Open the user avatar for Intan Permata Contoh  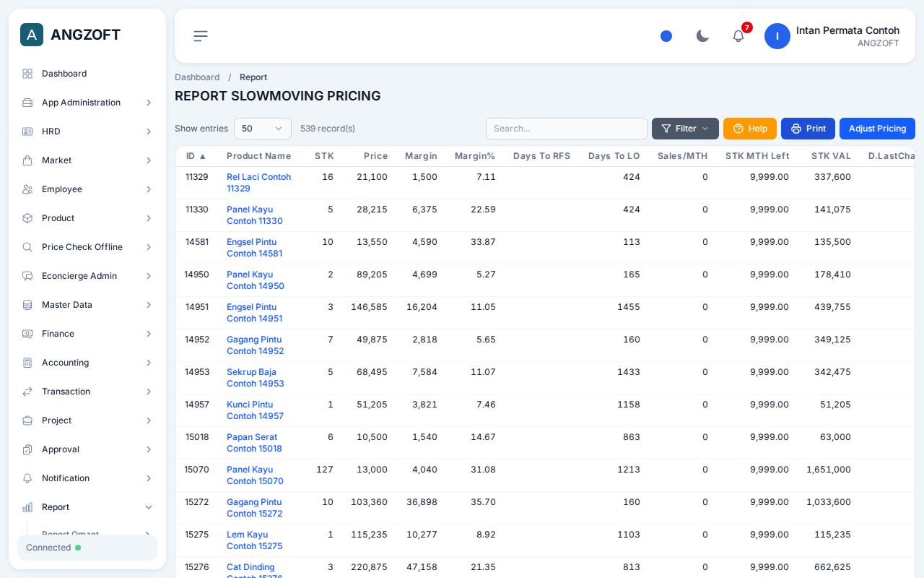(x=777, y=36)
